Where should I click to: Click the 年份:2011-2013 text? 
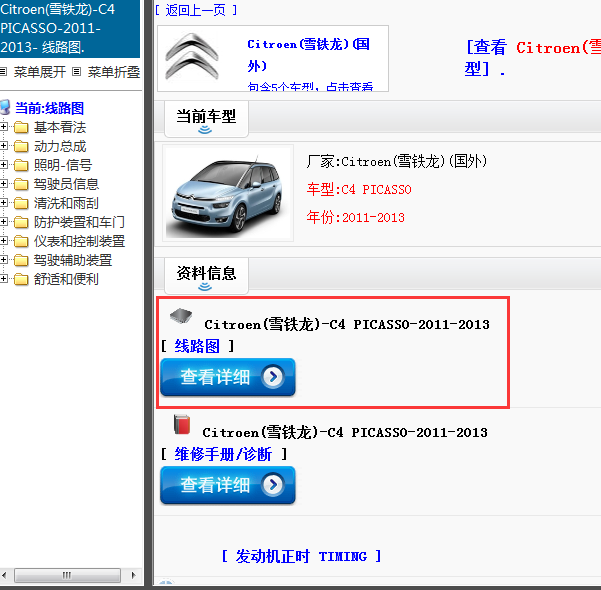tap(356, 217)
